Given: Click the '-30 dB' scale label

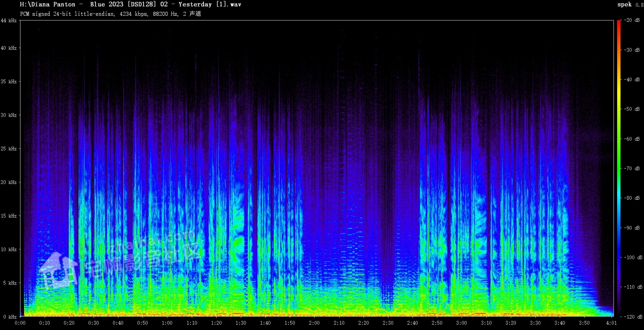Looking at the screenshot, I should click(632, 50).
